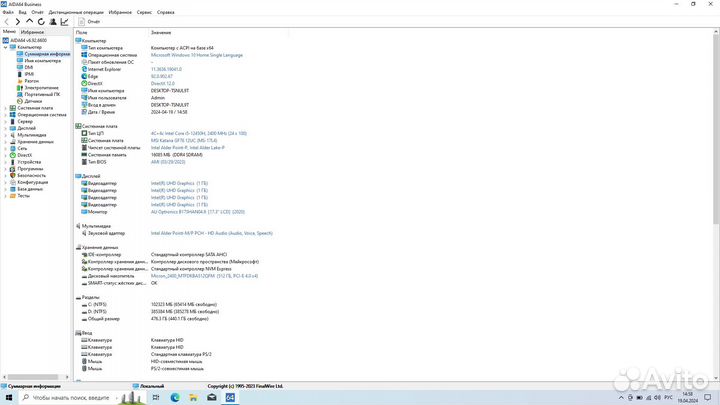Open the Файл menu
Viewport: 720px width, 405px height.
8,10
